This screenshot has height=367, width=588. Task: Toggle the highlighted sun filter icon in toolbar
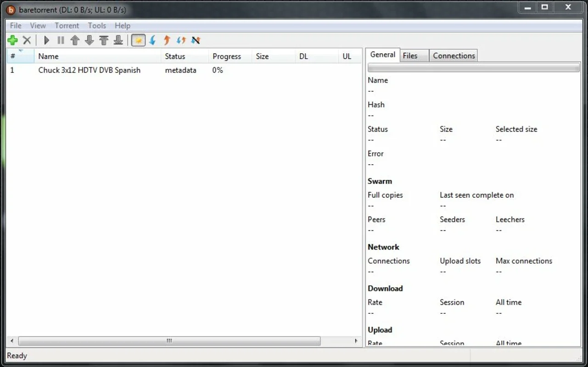click(x=138, y=40)
